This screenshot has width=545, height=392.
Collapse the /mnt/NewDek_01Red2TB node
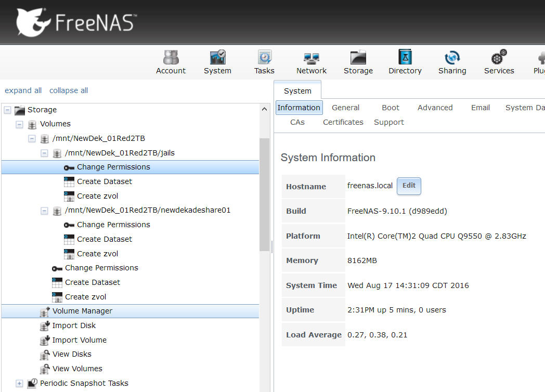point(32,139)
